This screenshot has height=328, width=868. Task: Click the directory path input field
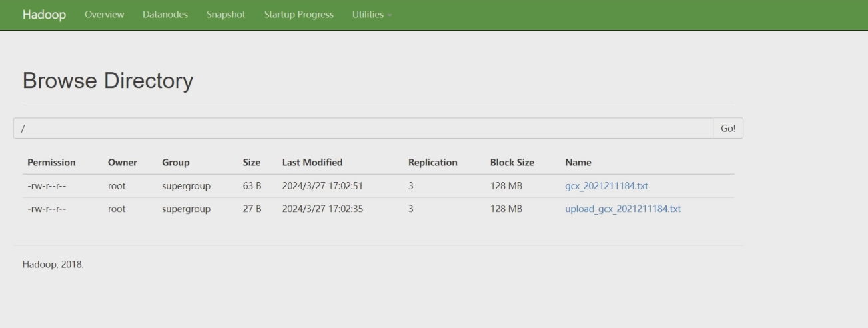(363, 128)
